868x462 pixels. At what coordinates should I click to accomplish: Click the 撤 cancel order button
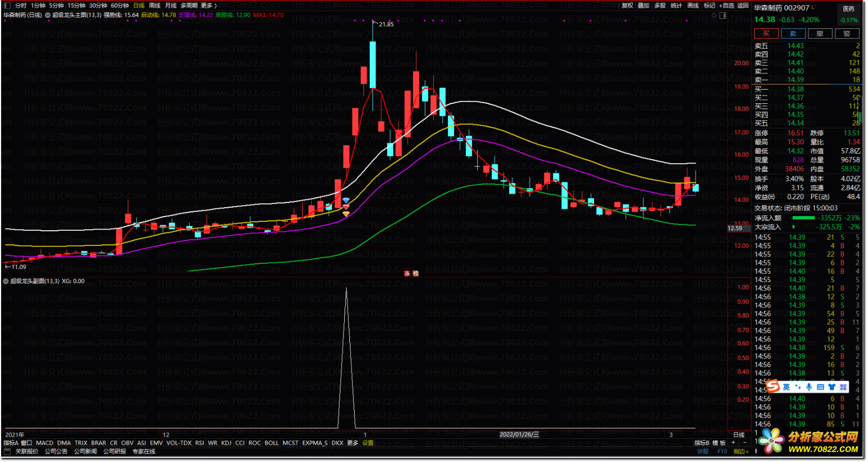pos(820,34)
